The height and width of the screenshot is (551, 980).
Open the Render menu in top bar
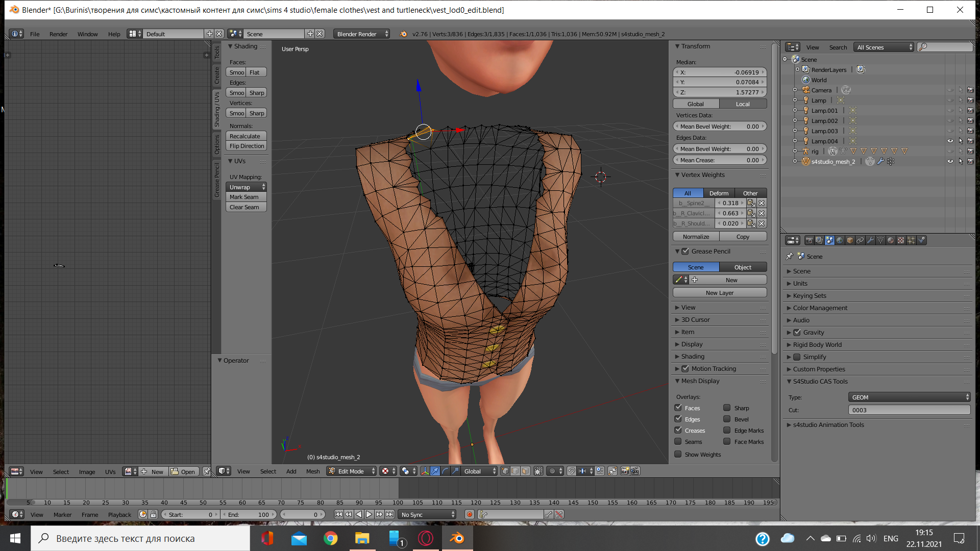coord(58,34)
